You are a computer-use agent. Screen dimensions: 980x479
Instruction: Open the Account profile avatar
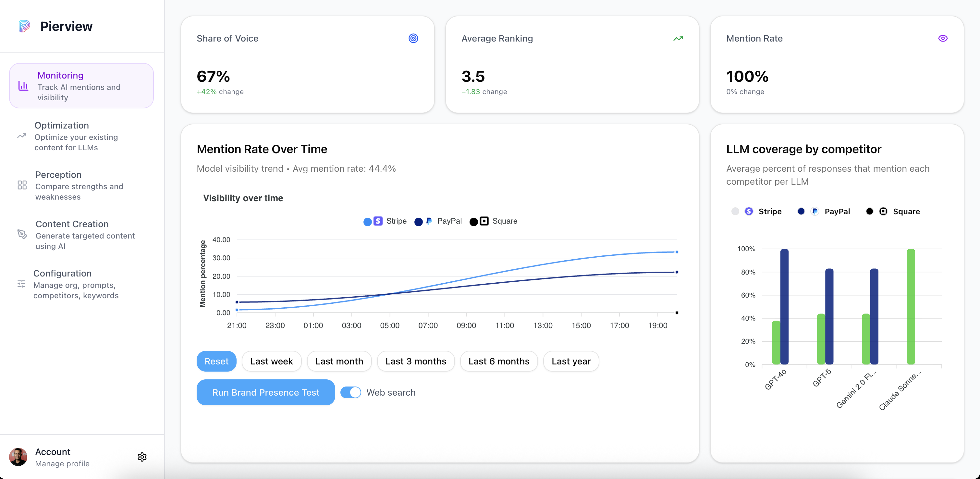(x=18, y=457)
